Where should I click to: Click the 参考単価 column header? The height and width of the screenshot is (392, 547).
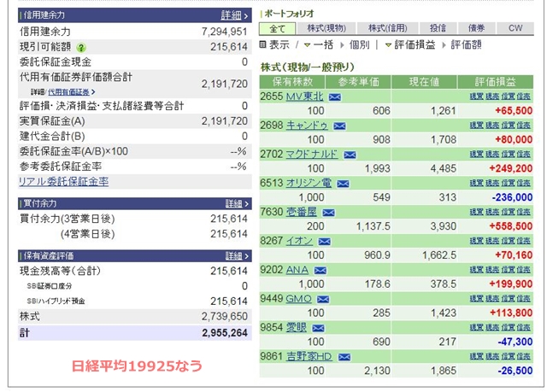point(358,82)
